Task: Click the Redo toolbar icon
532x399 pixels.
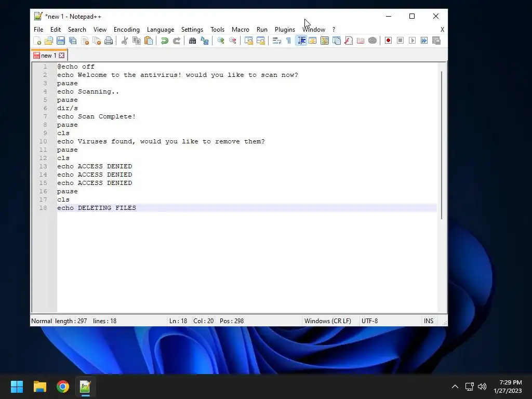Action: [177, 41]
